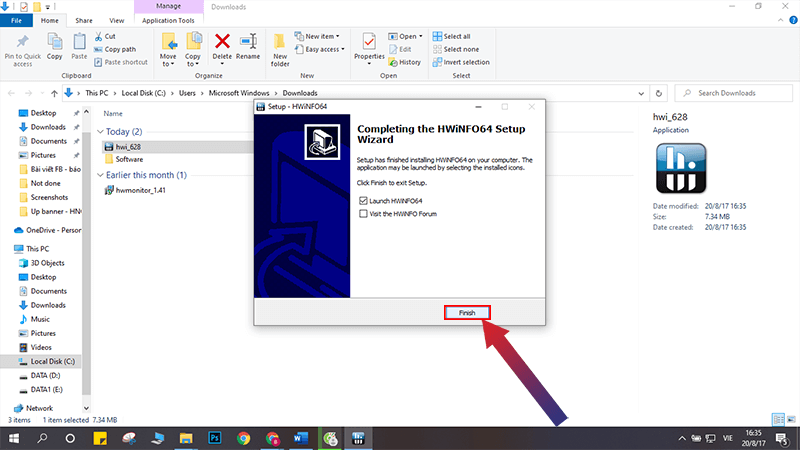This screenshot has height=450, width=800.
Task: Collapse Earlier this month (1) group
Action: click(x=100, y=175)
